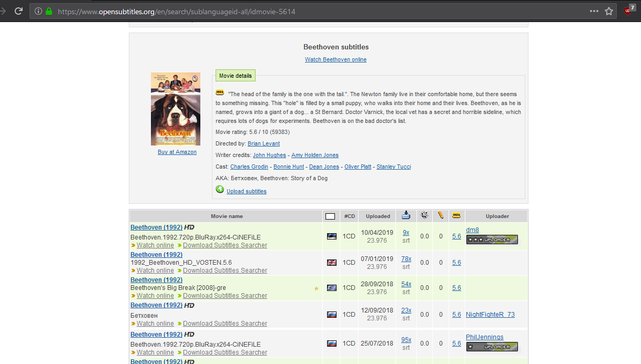Image resolution: width=641 pixels, height=364 pixels.
Task: Open 5.6 IMDb rating in NightFighteR_73 row
Action: 456,315
